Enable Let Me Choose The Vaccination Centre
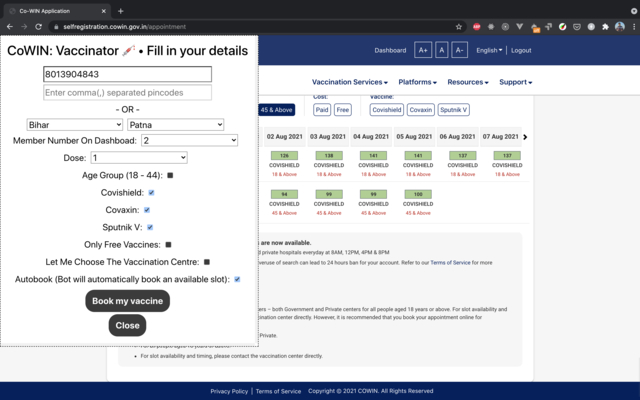 [207, 262]
